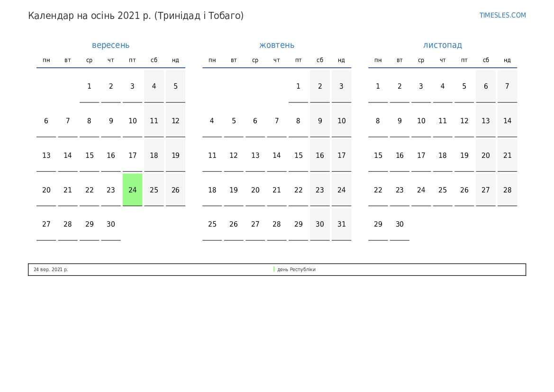
Task: Pick October 31 in the calendar
Action: click(x=341, y=224)
